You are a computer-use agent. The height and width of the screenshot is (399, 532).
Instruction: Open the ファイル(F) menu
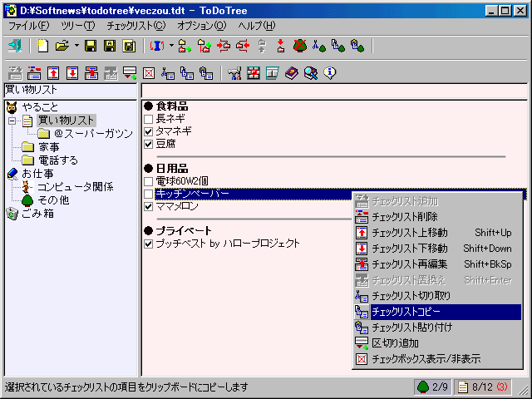28,26
